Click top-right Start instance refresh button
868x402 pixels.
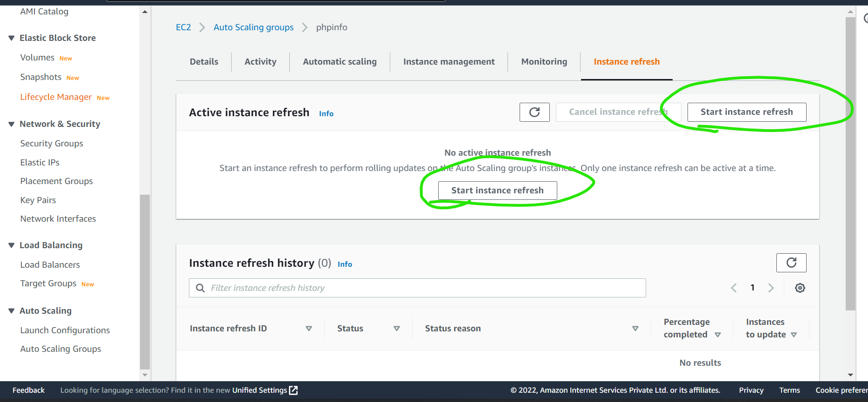746,112
